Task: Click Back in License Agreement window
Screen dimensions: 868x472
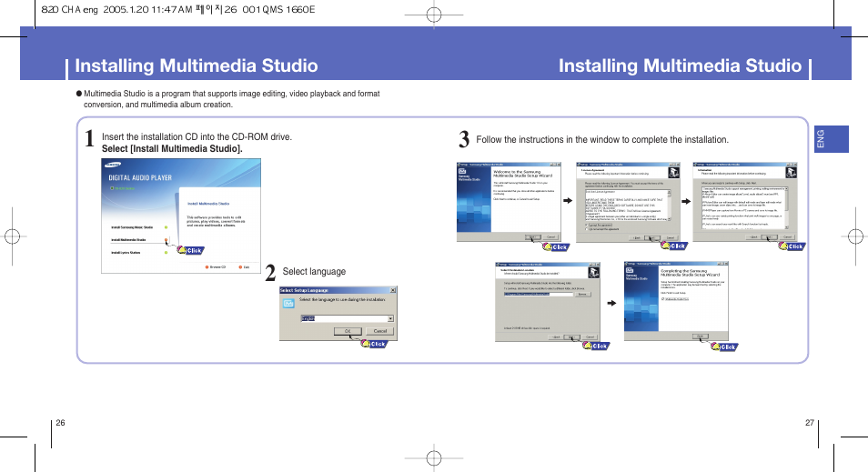Action: [x=637, y=238]
